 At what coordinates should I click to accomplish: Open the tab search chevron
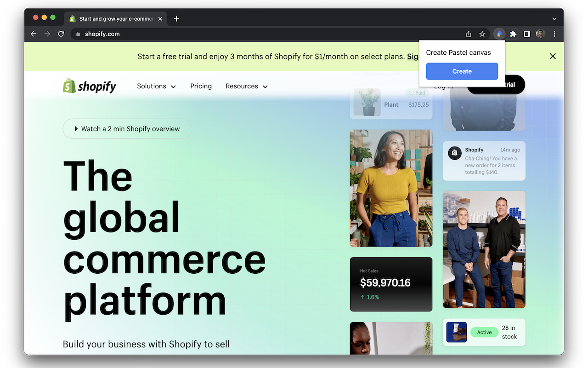pyautogui.click(x=554, y=19)
